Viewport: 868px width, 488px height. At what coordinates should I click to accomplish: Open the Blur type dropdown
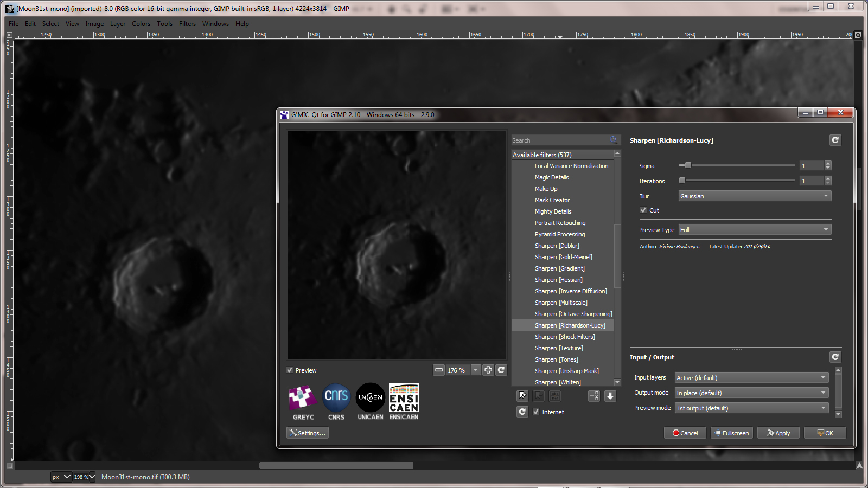pos(754,196)
